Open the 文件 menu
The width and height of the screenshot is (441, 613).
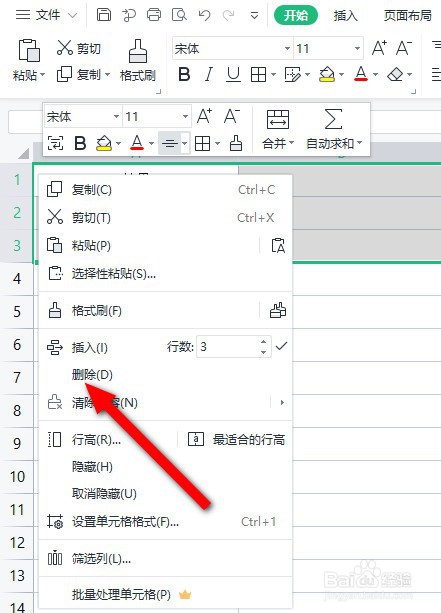[x=46, y=15]
